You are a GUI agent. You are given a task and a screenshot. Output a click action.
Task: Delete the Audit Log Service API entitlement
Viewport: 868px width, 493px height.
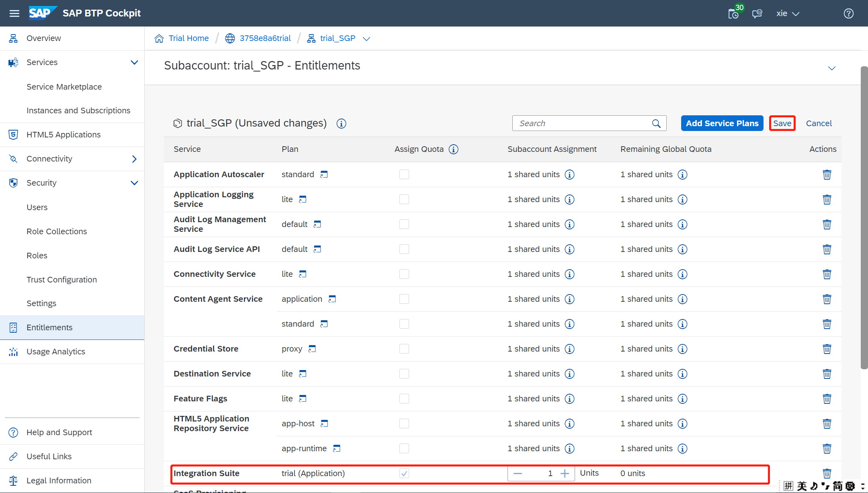(827, 250)
